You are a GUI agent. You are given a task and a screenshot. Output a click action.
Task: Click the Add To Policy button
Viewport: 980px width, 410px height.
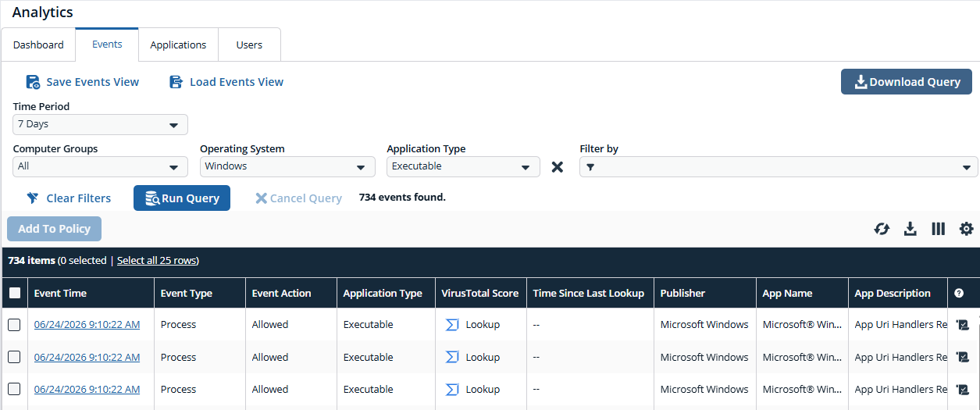click(x=54, y=229)
